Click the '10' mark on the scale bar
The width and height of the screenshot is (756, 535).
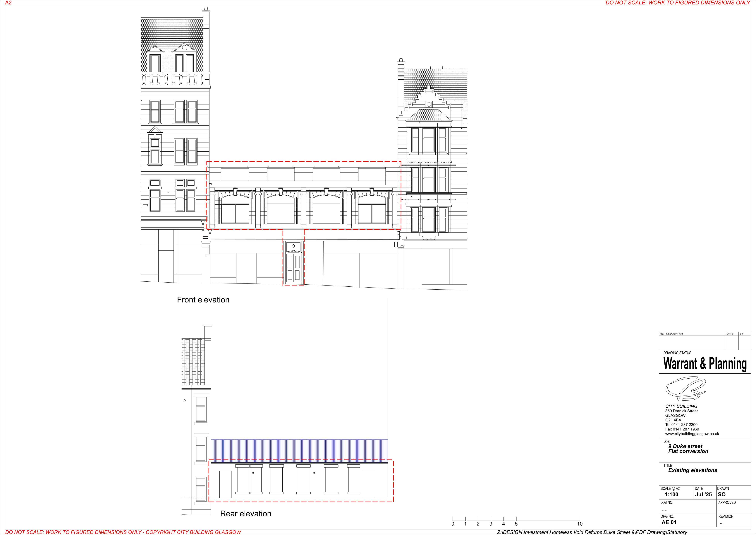click(x=580, y=524)
